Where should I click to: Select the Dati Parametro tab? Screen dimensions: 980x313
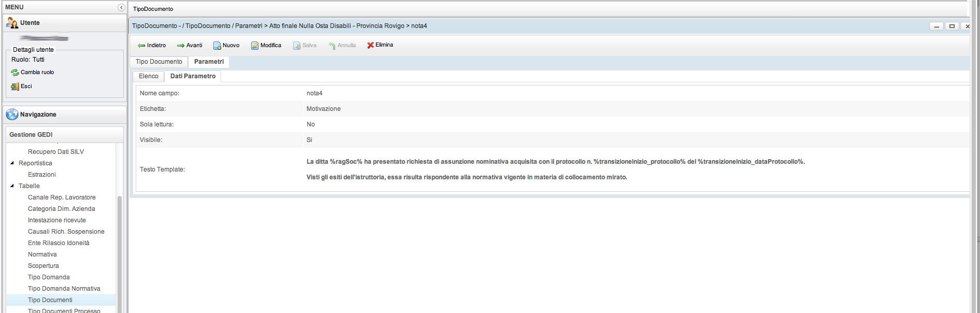[x=193, y=76]
